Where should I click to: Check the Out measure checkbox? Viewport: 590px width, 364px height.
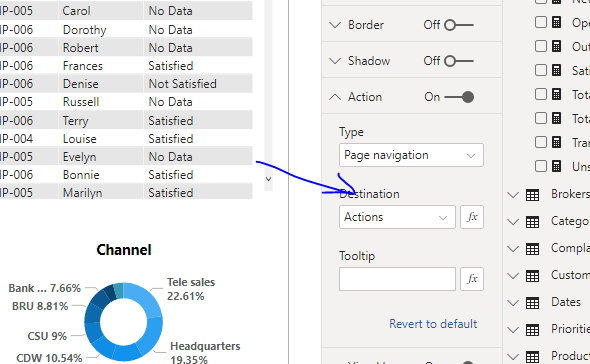click(541, 46)
